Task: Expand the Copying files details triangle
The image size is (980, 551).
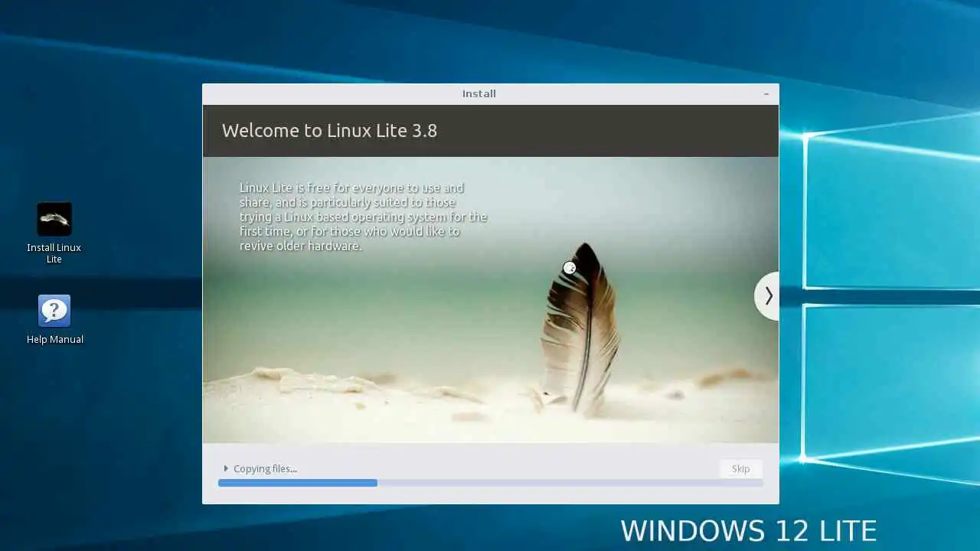Action: pyautogui.click(x=226, y=468)
